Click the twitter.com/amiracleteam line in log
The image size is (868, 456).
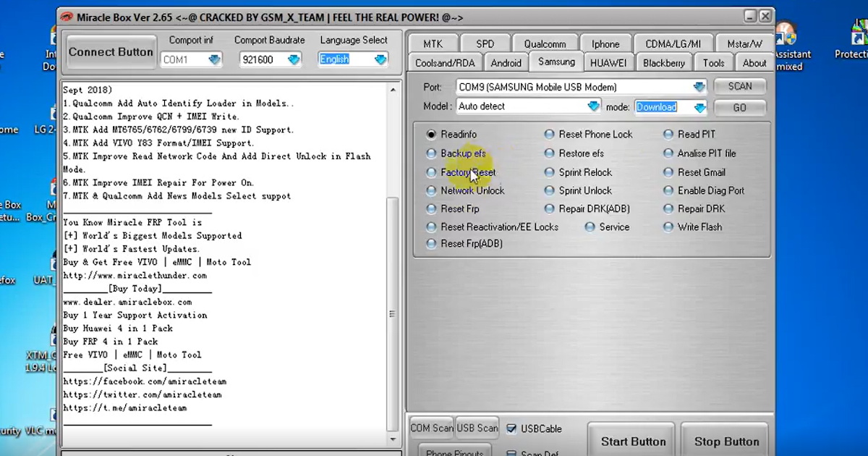tap(142, 394)
